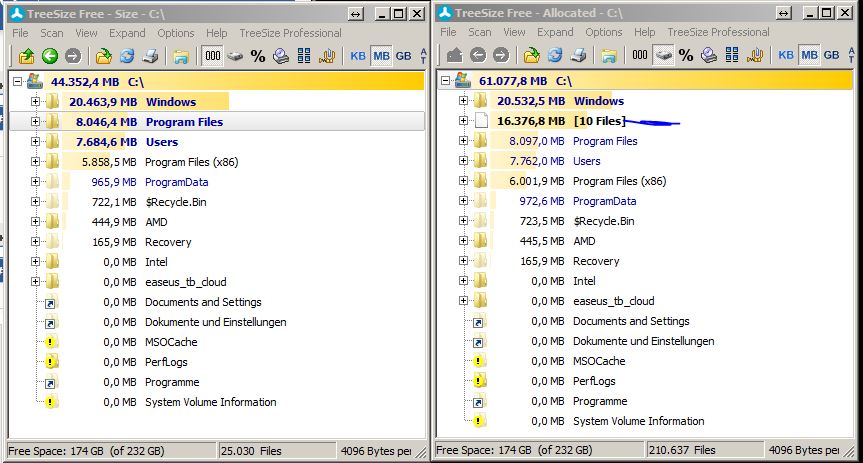Expand $Recycle.Bin in Allocated window
The image size is (863, 463).
(463, 221)
